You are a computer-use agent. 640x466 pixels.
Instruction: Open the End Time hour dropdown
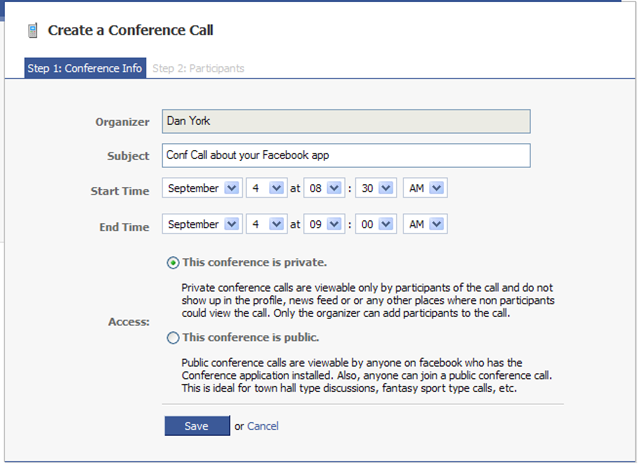click(324, 225)
